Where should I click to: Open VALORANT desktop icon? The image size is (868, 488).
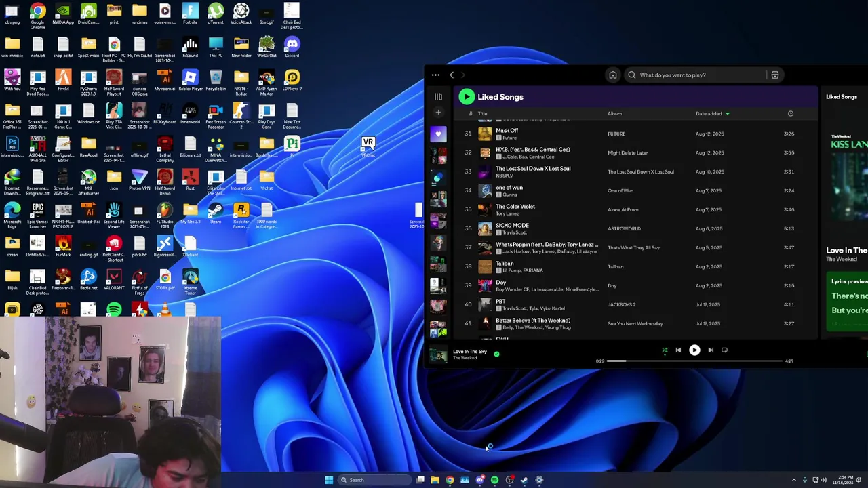click(114, 280)
